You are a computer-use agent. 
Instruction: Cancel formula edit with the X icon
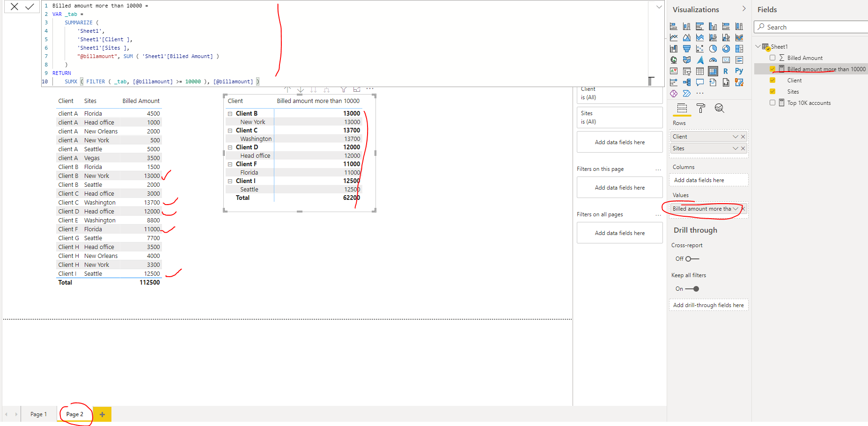coord(15,7)
